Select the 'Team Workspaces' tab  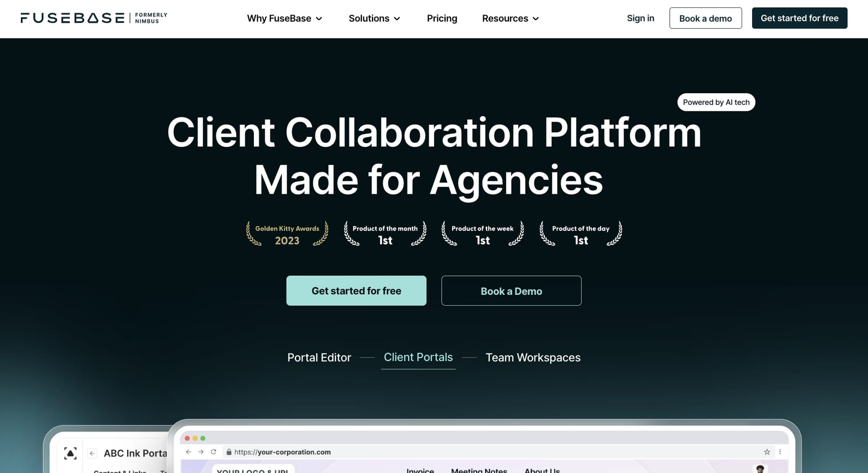pyautogui.click(x=533, y=357)
